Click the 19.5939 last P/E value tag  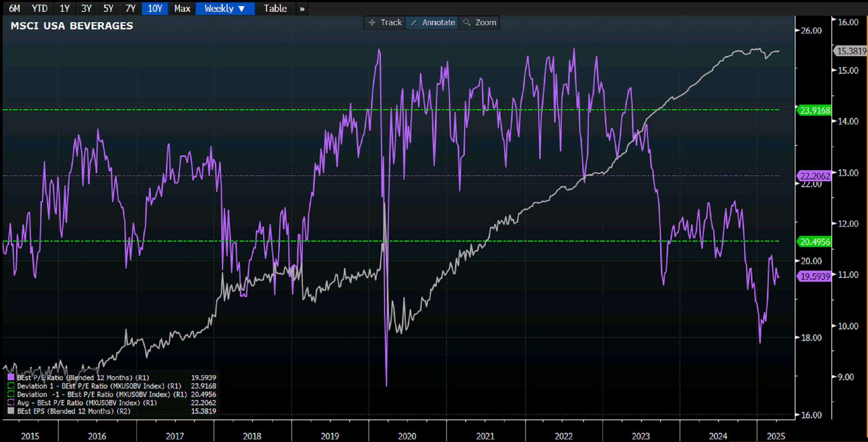815,276
